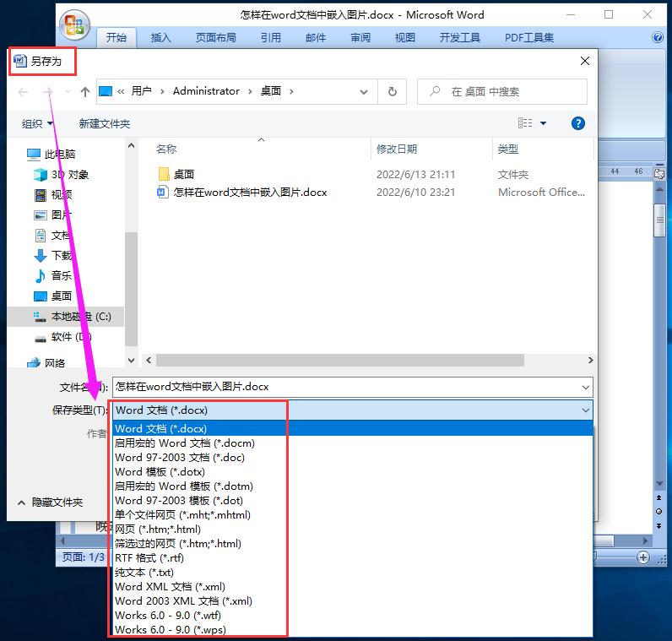Collapse the 保存类型 dropdown list
This screenshot has height=641, width=672.
tap(585, 410)
